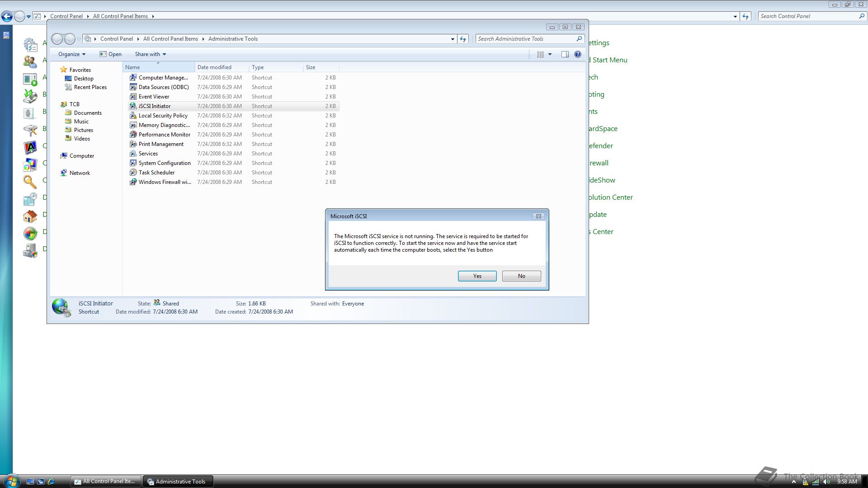
Task: Show hidden tray icons arrow
Action: 794,482
